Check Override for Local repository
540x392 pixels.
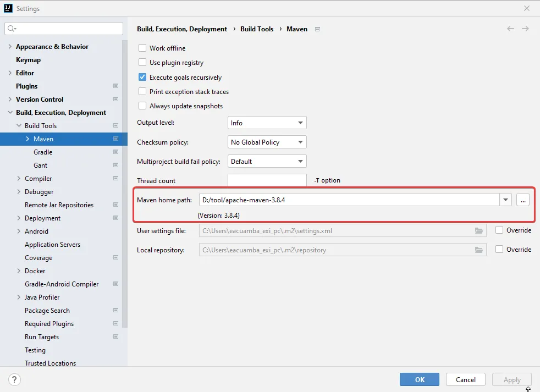coord(499,249)
